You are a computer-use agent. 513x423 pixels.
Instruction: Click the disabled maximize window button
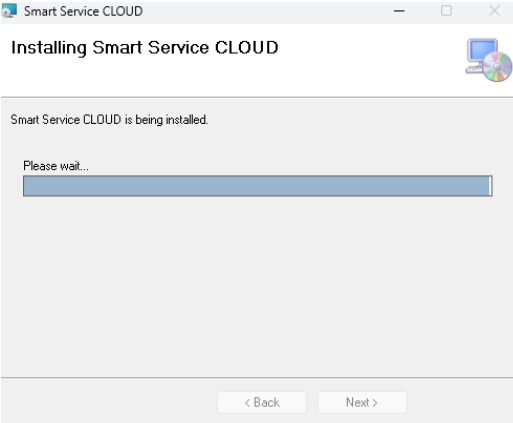446,11
